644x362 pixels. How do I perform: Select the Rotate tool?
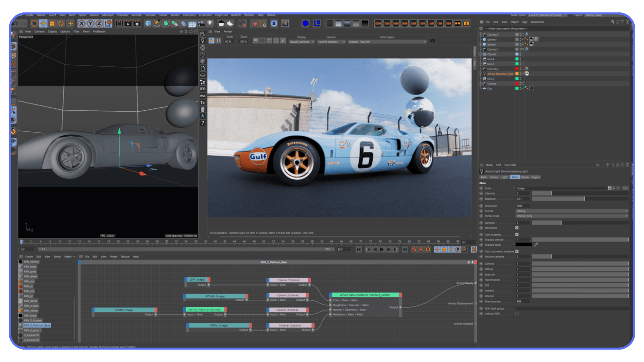[60, 23]
